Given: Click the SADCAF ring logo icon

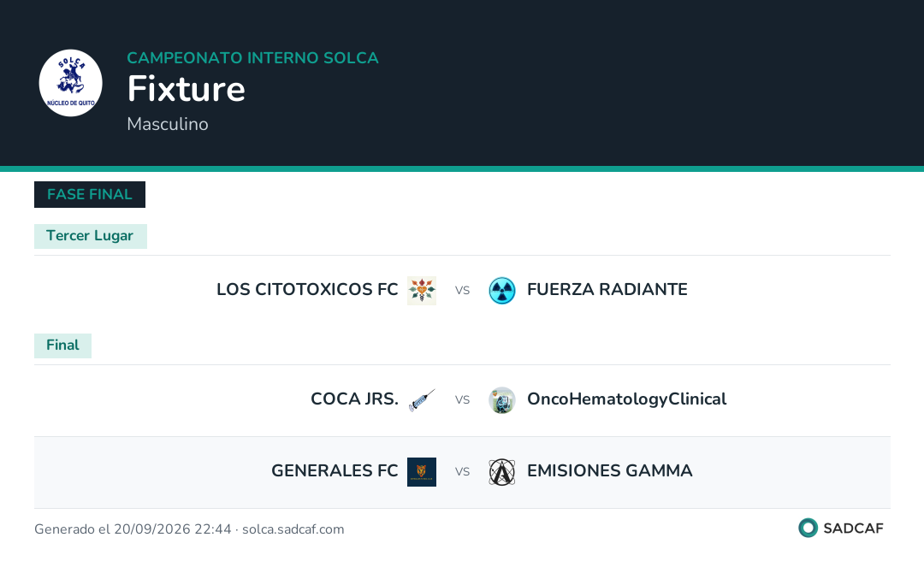Looking at the screenshot, I should [808, 528].
